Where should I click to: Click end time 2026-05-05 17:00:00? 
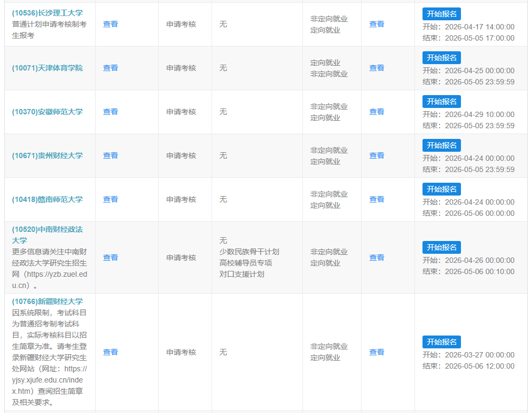[x=480, y=38]
